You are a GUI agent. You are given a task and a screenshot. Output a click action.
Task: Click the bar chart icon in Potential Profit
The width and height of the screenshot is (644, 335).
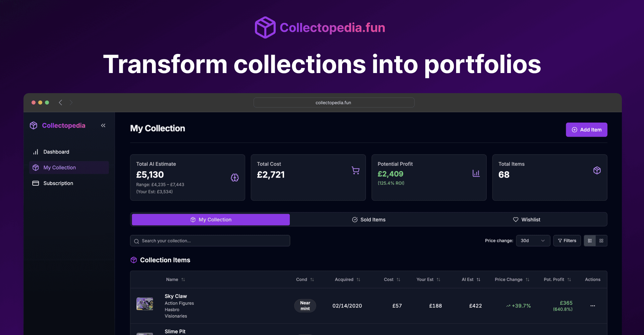tap(476, 173)
